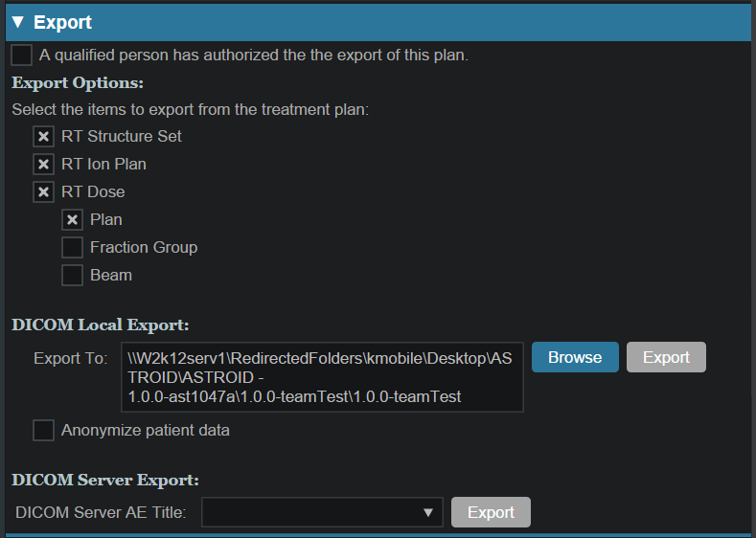Click the "RT Ion Plan" label text
This screenshot has height=538, width=756.
click(x=103, y=165)
